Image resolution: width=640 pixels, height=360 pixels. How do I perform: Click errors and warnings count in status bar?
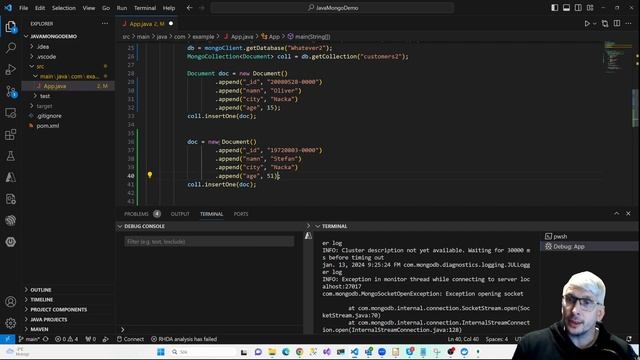66,339
